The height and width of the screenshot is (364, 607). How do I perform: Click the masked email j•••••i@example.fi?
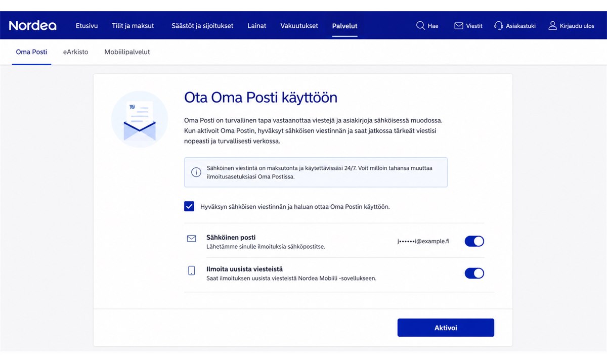(423, 241)
